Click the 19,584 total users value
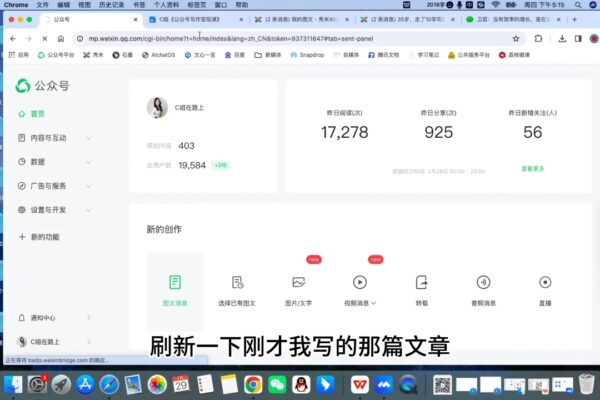Screen dimensions: 600x400 (192, 165)
